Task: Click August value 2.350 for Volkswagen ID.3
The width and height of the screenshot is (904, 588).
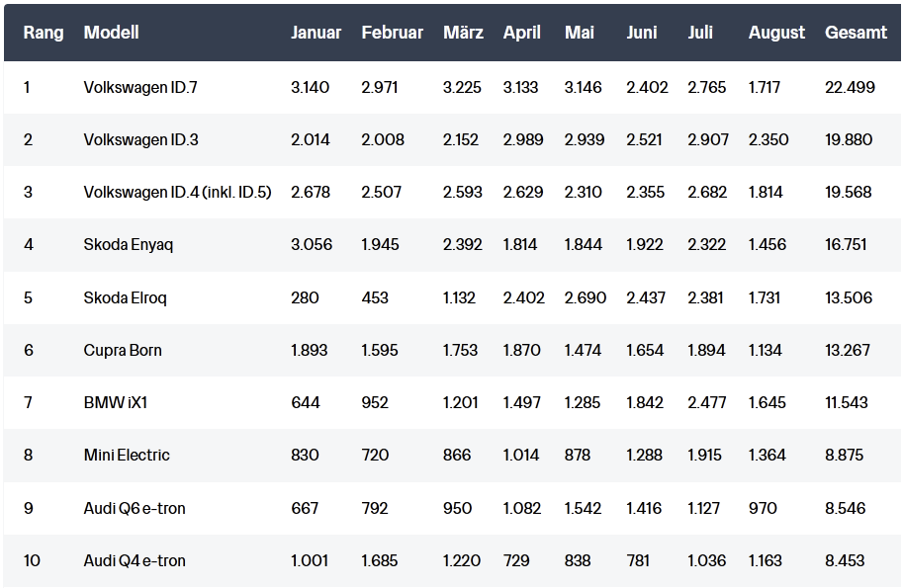Action: tap(768, 140)
